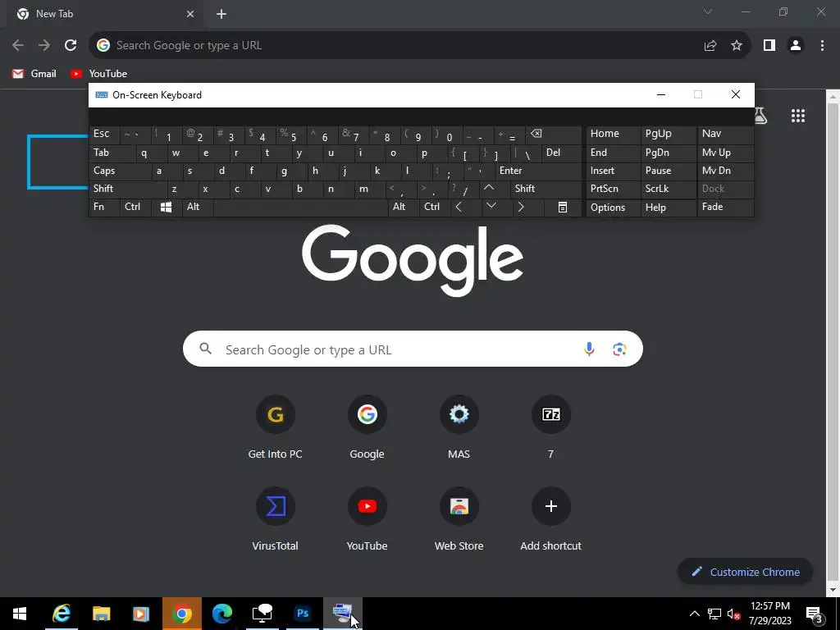The width and height of the screenshot is (840, 630).
Task: Toggle the left Alt key
Action: click(198, 208)
